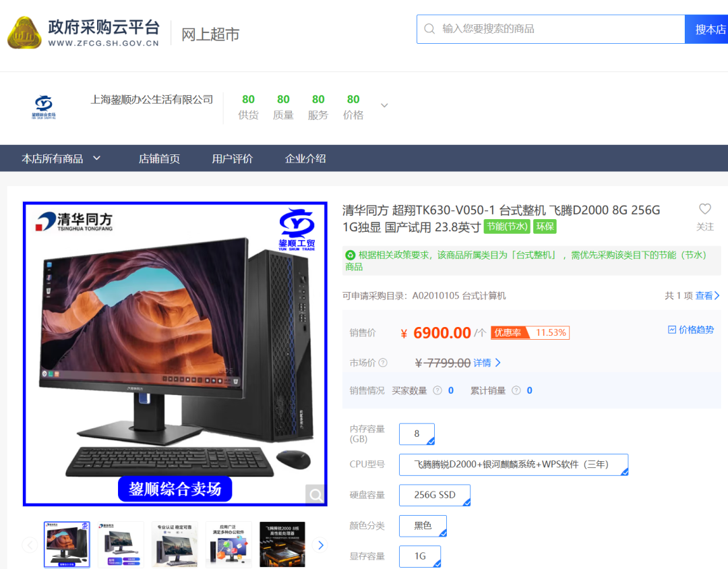728x569 pixels.
Task: Click the image zoom magnifier icon
Action: 315,495
